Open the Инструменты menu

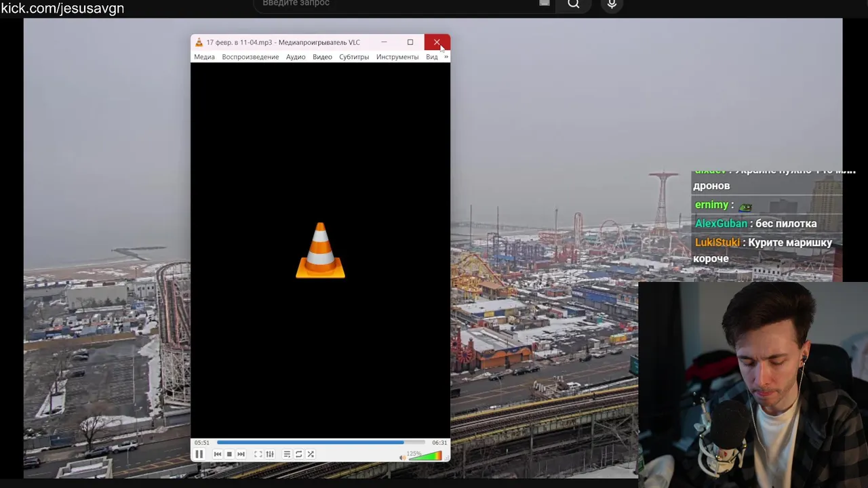397,57
